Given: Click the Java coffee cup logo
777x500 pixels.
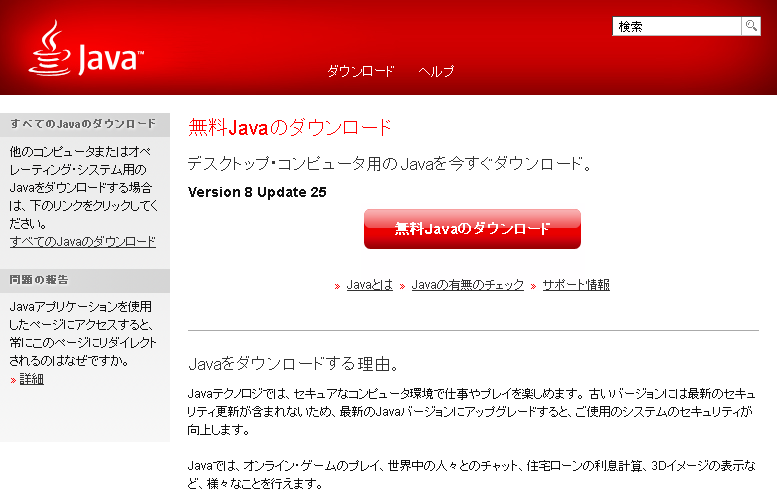Looking at the screenshot, I should [86, 49].
